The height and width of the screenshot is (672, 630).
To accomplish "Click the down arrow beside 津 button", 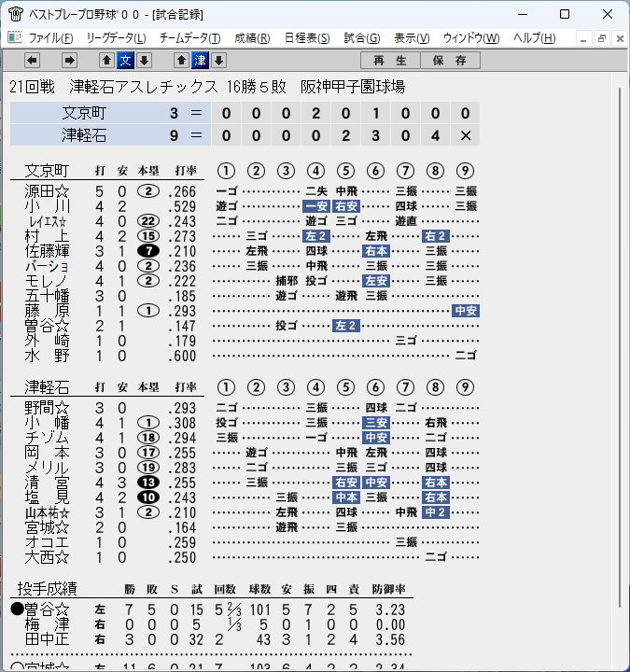I will point(219,61).
